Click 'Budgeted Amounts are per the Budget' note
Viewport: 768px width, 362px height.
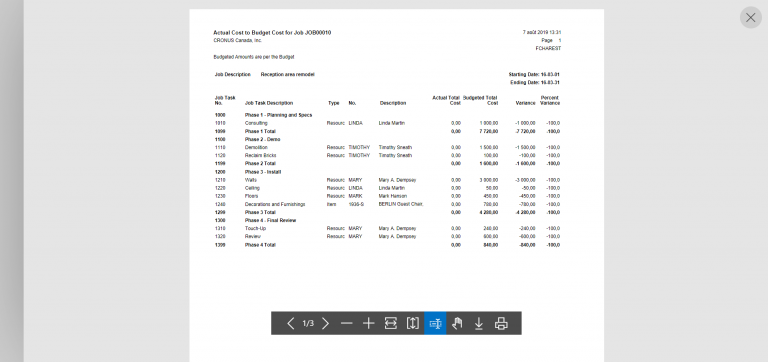click(254, 57)
